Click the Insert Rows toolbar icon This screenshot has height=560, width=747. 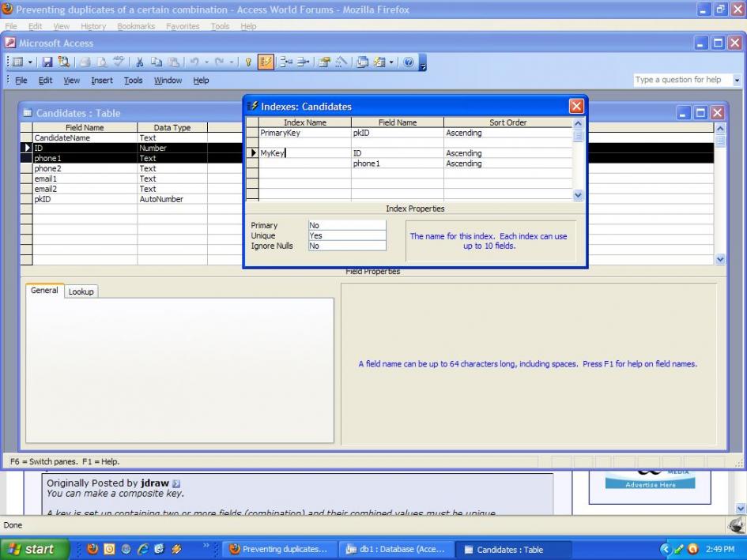point(287,62)
